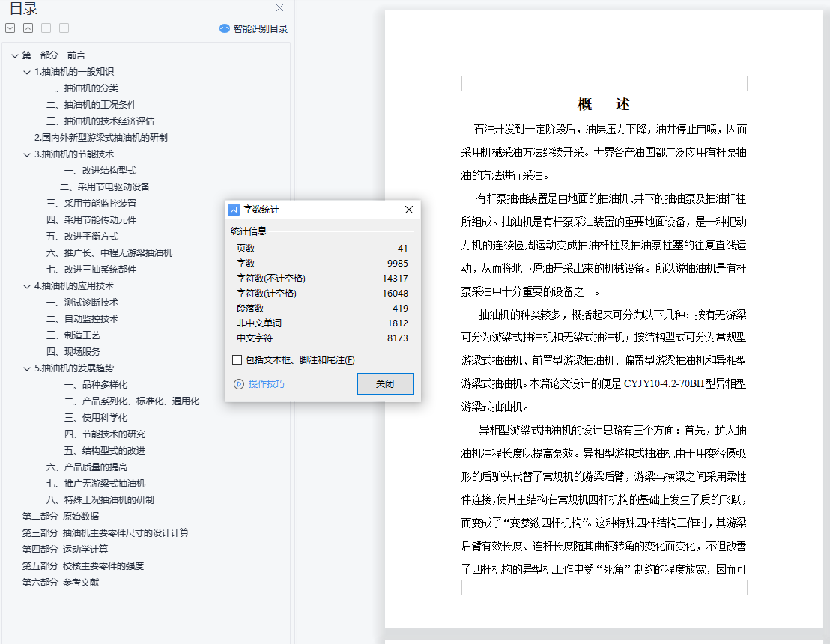Open the 操作技巧 link
The width and height of the screenshot is (830, 644).
[x=266, y=384]
